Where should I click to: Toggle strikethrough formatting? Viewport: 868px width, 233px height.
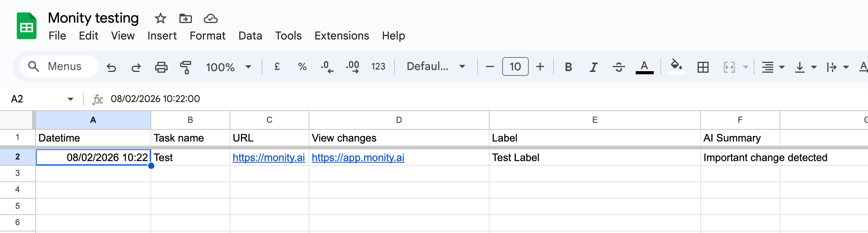tap(618, 67)
